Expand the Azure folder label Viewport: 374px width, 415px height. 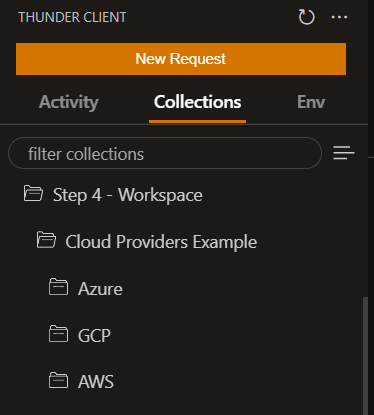coord(100,289)
